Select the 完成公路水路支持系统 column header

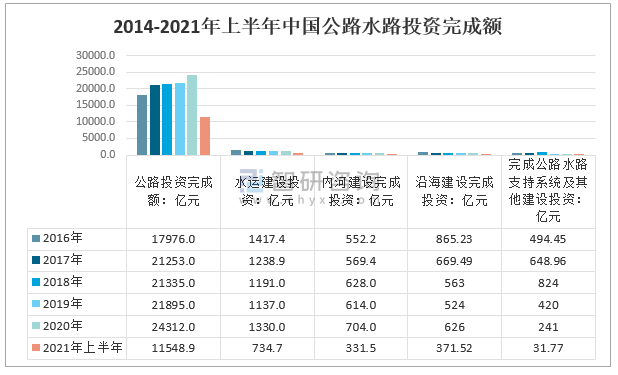point(548,190)
